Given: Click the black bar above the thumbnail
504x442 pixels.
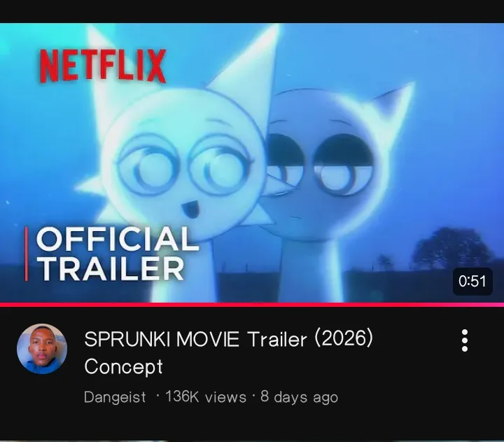Looking at the screenshot, I should [x=252, y=11].
